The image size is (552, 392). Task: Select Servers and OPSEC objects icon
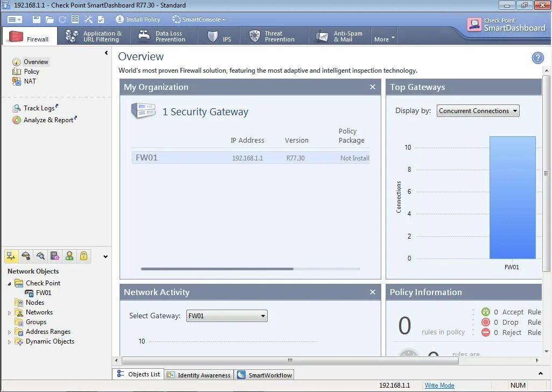(x=55, y=256)
